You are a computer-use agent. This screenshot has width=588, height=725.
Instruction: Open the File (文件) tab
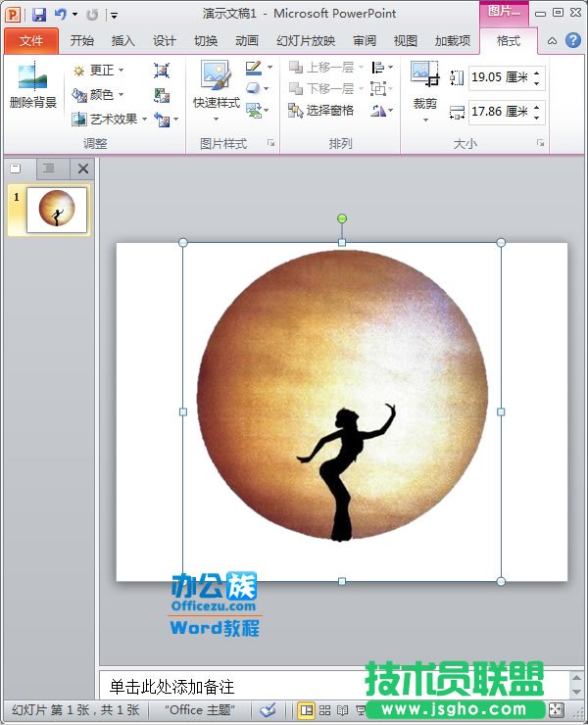tap(30, 41)
